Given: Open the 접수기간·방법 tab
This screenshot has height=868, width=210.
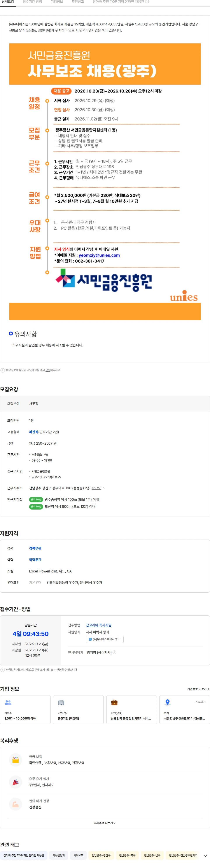Looking at the screenshot, I should pos(32,2).
